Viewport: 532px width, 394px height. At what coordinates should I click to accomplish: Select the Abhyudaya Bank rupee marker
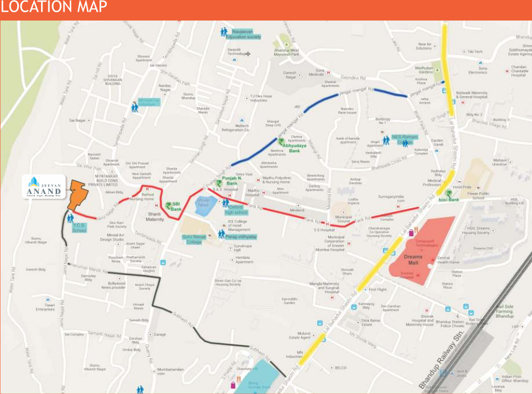tap(281, 142)
